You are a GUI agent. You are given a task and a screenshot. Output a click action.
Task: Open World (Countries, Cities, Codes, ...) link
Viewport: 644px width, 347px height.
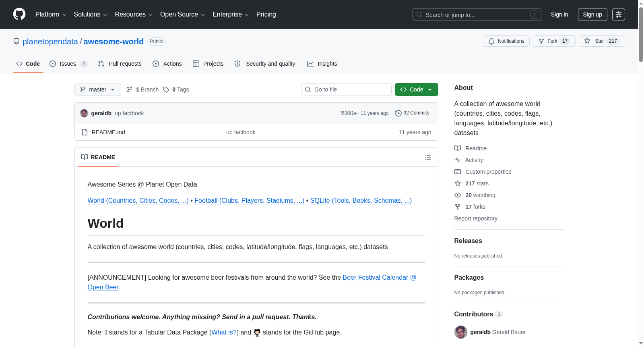[138, 201]
